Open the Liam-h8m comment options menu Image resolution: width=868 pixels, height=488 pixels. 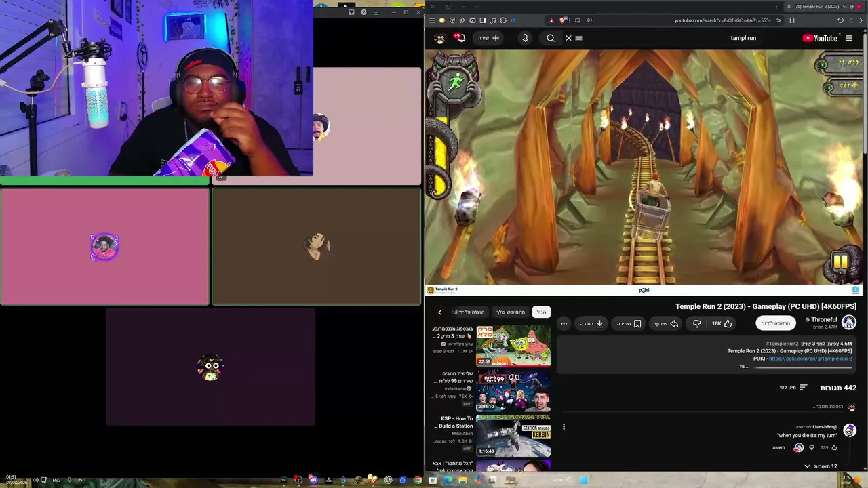564,427
